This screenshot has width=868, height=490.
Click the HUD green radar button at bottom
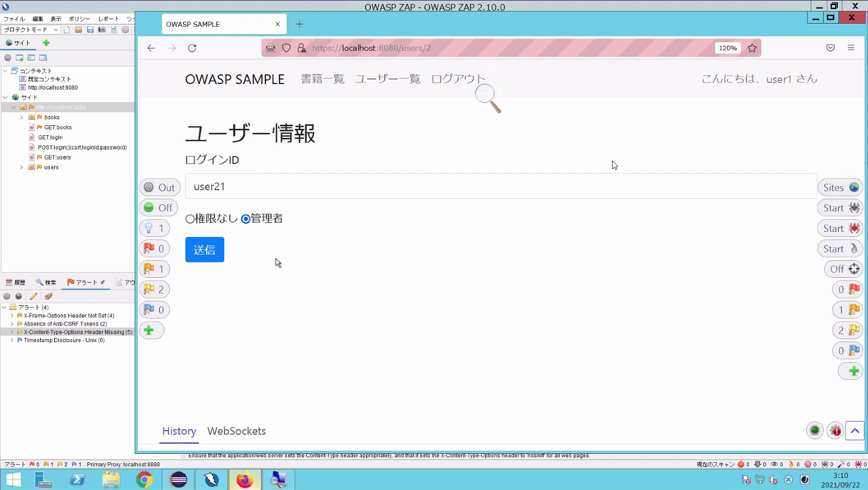click(x=815, y=431)
